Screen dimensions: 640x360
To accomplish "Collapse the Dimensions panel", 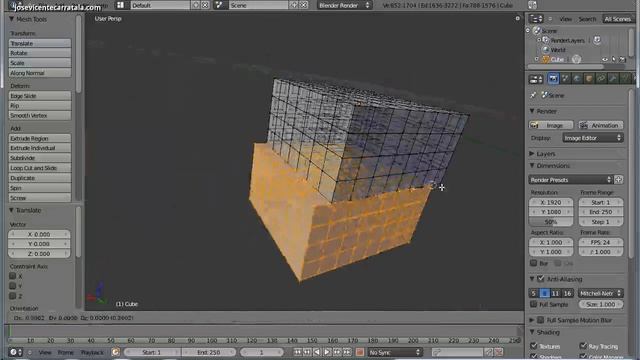I will pyautogui.click(x=532, y=166).
